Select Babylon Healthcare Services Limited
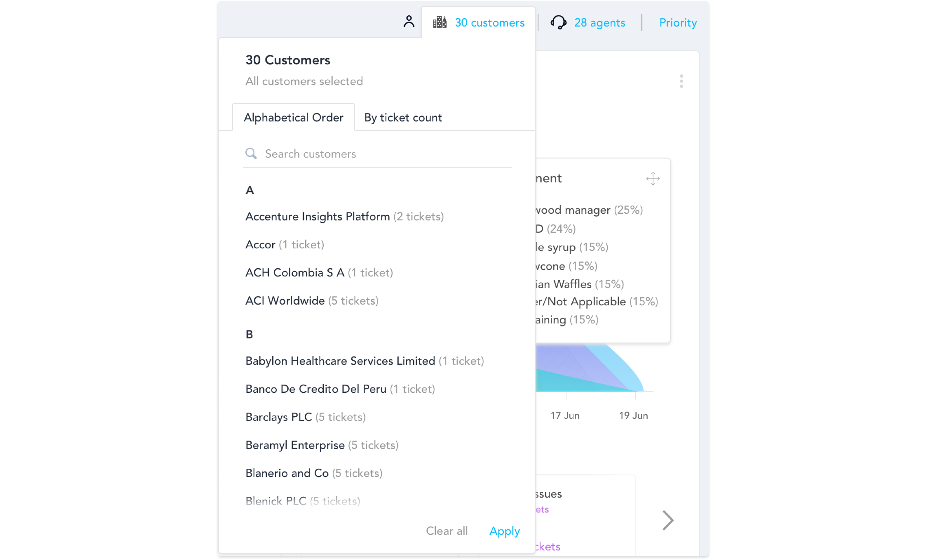Viewport: 926px width, 560px height. [x=340, y=361]
